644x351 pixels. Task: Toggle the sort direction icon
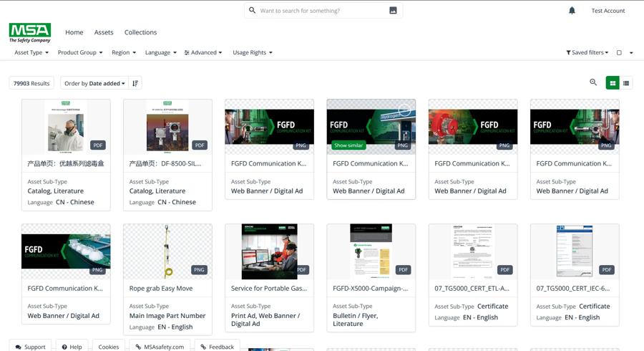click(x=136, y=83)
